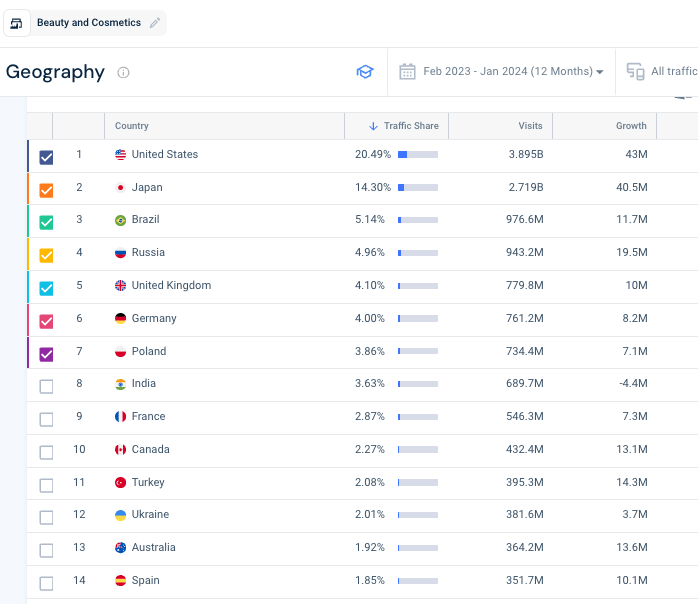
Task: Click the United States flag icon
Action: pos(120,154)
